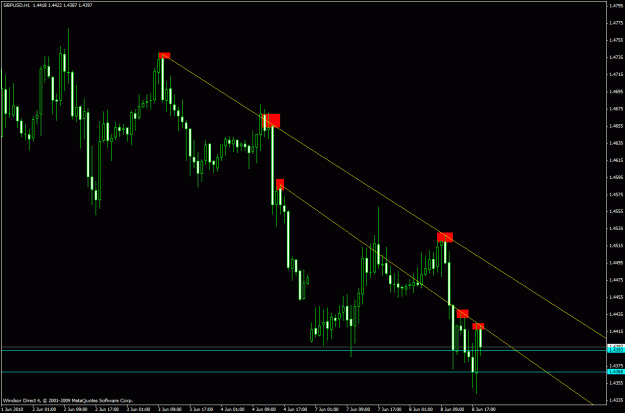625x413 pixels.
Task: Click the 1.4495 price scale label
Action: [x=615, y=263]
